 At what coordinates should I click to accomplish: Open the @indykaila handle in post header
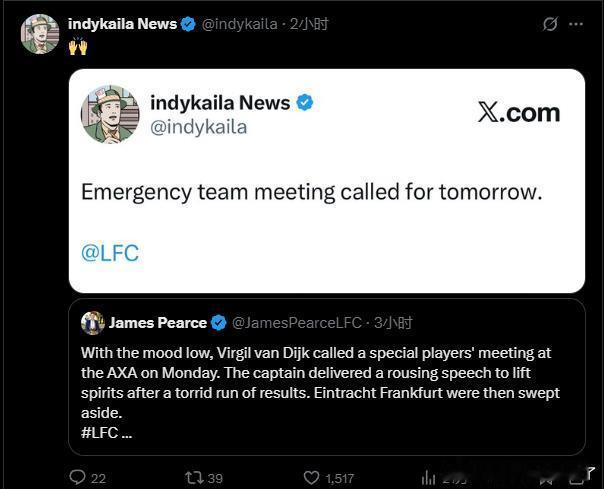pos(240,24)
